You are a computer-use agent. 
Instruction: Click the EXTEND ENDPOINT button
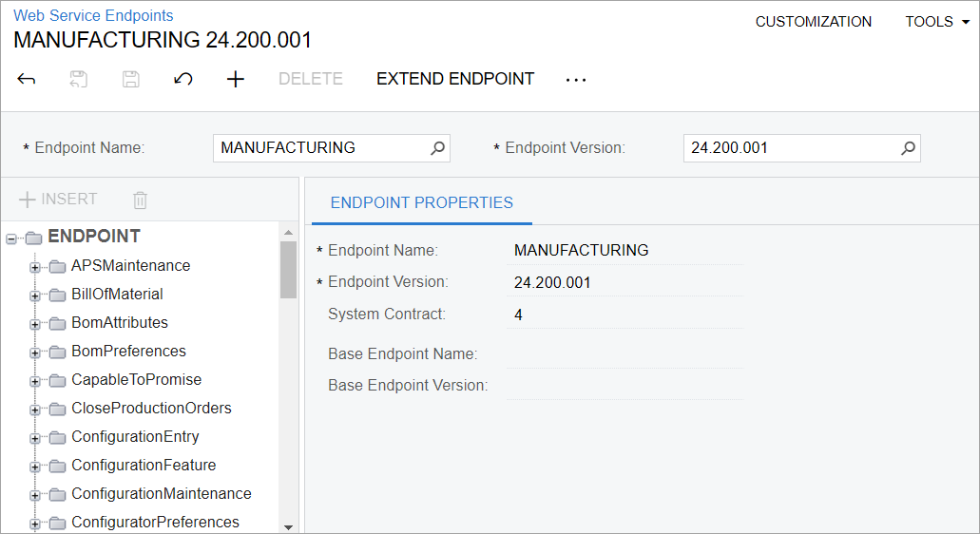455,80
